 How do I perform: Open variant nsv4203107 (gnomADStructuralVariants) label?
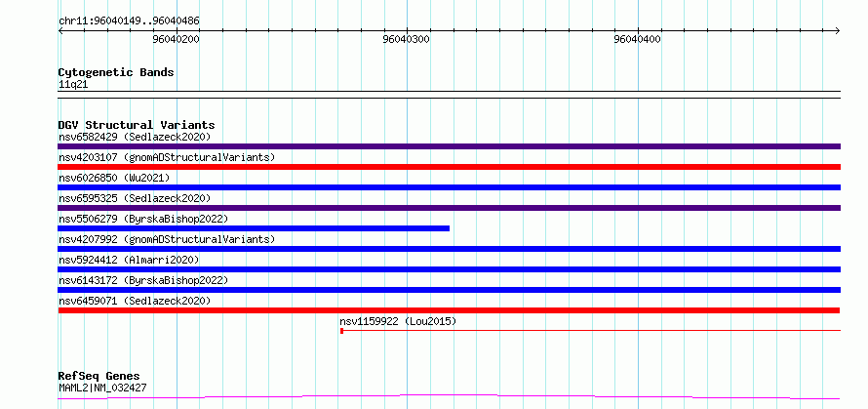pos(167,157)
